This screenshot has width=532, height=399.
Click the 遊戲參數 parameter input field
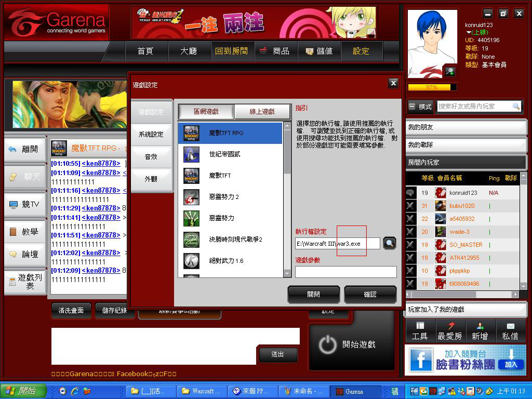point(345,272)
